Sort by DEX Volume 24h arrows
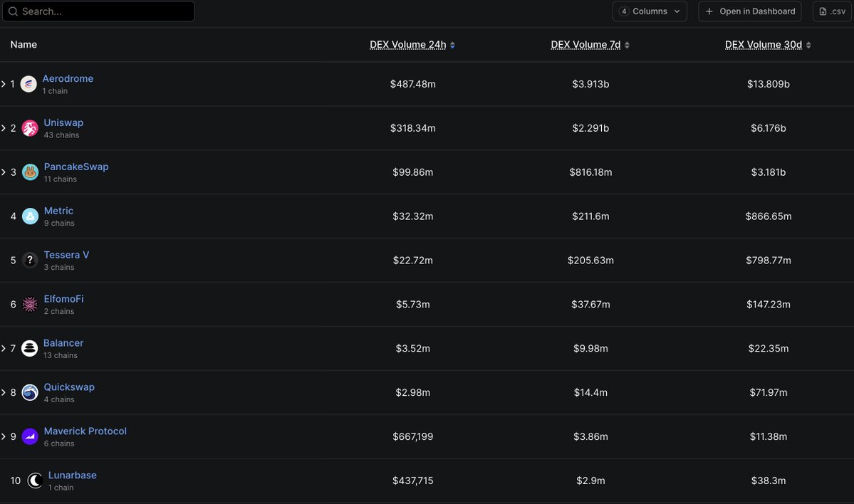Screen dimensions: 854x504 tap(452, 45)
